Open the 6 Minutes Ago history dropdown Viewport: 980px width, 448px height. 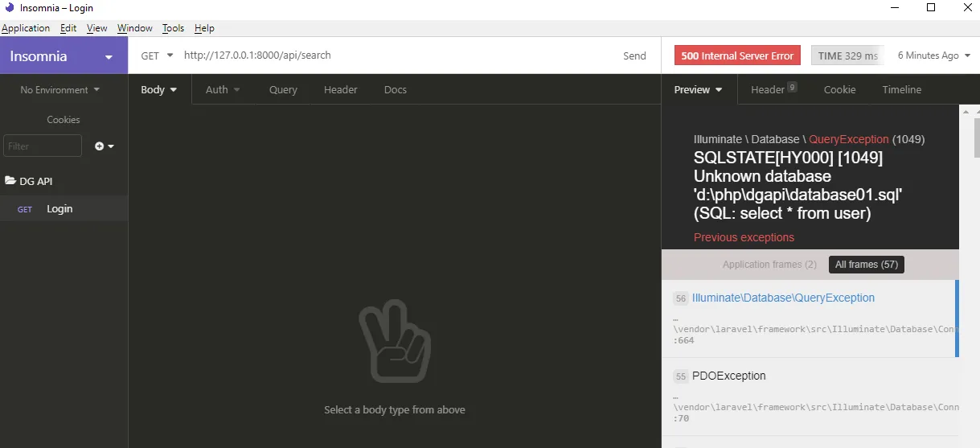click(x=933, y=55)
